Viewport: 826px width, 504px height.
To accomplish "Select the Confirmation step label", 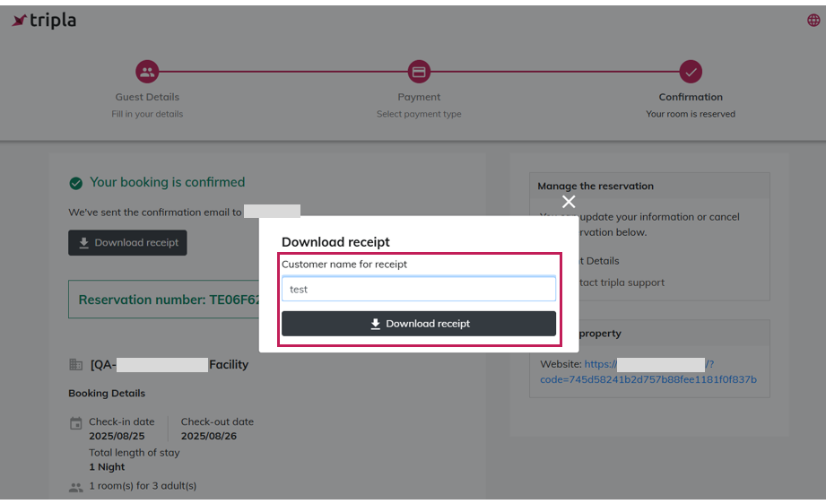I will coord(690,97).
